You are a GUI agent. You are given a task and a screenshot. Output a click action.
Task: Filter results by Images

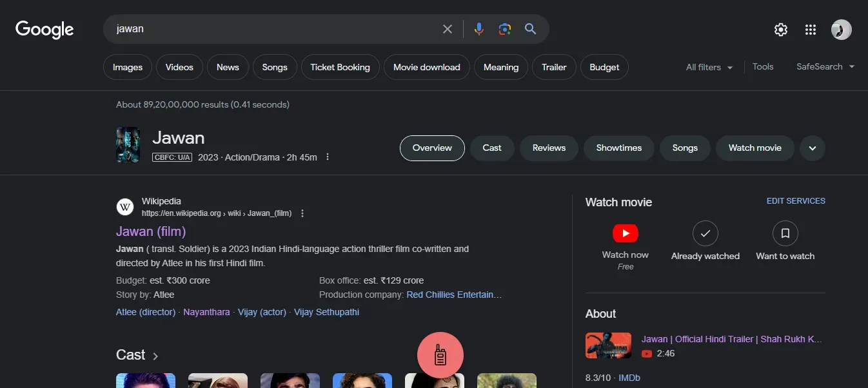(x=128, y=67)
